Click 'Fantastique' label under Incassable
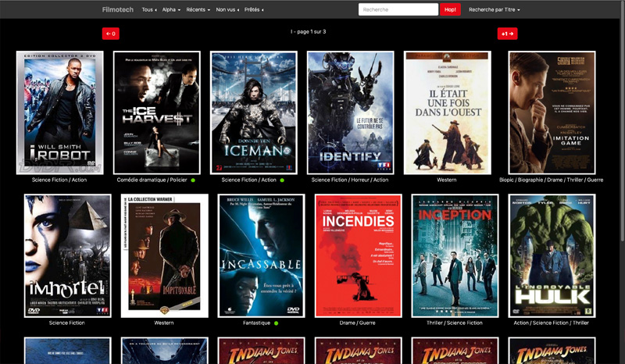This screenshot has height=364, width=625. click(x=257, y=323)
